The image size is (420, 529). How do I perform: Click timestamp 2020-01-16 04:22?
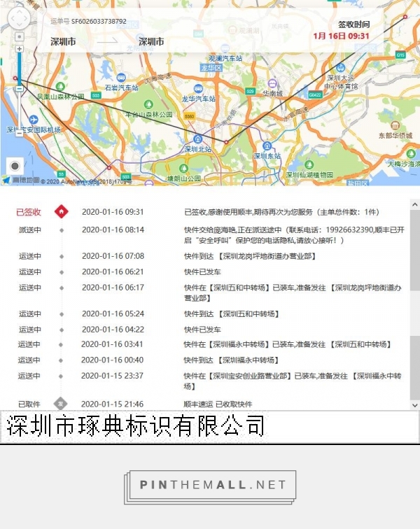[x=113, y=330]
